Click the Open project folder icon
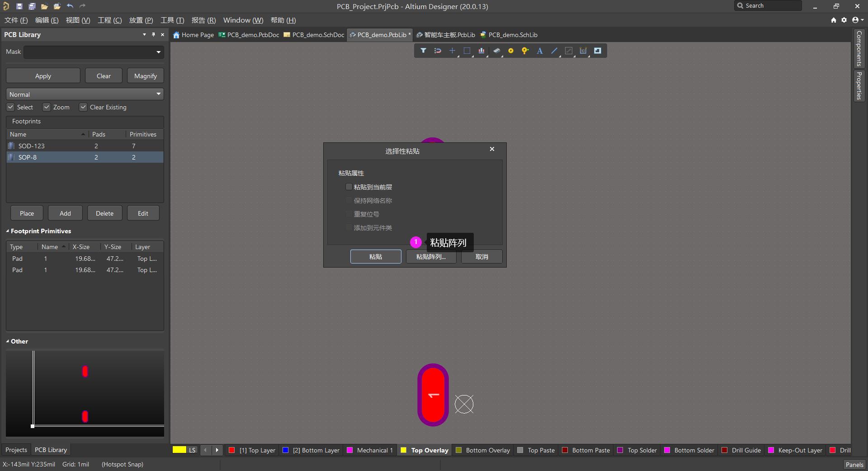Viewport: 868px width, 471px height. (57, 6)
